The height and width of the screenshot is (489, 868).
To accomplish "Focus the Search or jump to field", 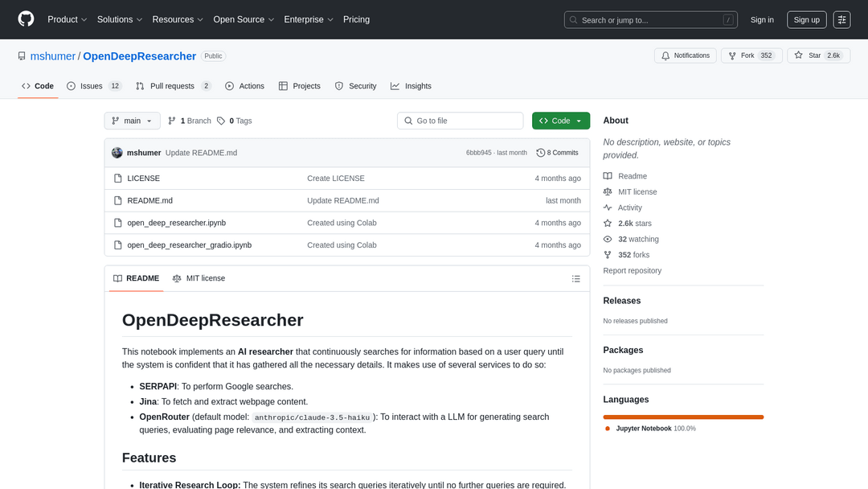I will [650, 20].
